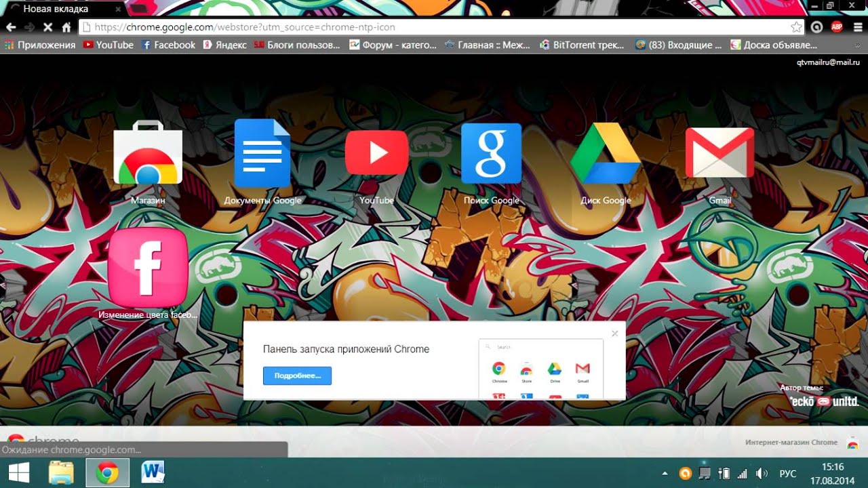The image size is (868, 488).
Task: Bookmark this page with the star
Action: click(796, 27)
